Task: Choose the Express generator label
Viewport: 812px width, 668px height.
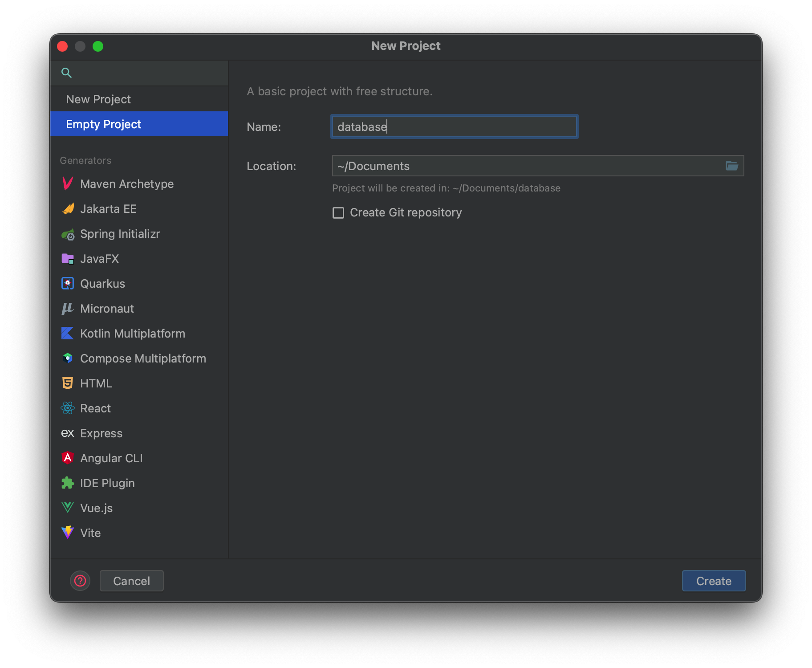Action: point(101,433)
